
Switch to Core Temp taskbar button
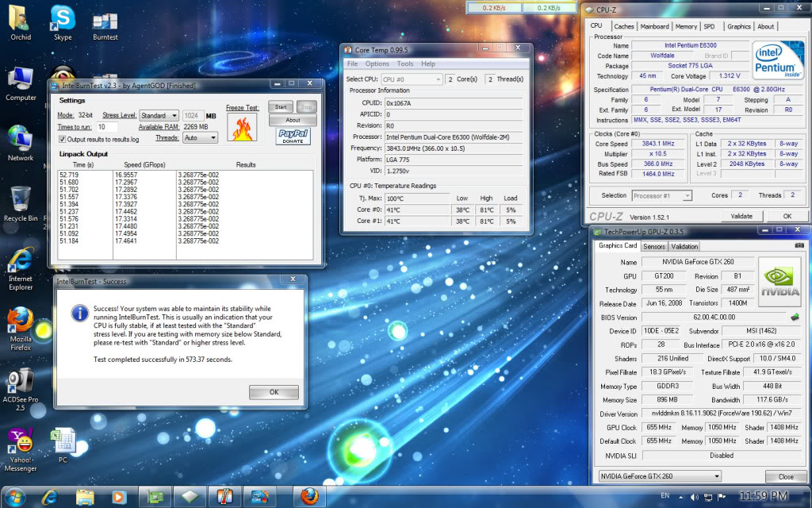pyautogui.click(x=224, y=497)
